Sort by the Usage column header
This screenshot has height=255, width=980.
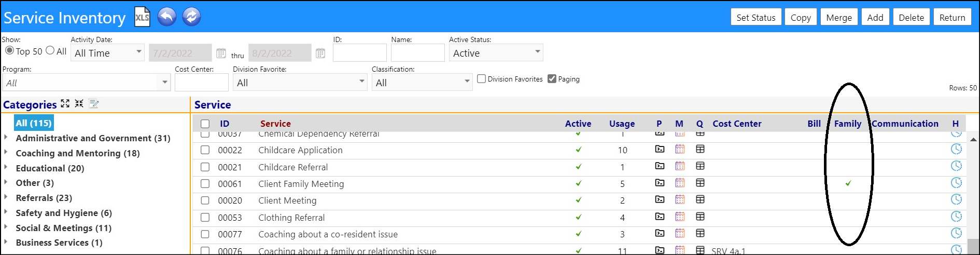[622, 124]
